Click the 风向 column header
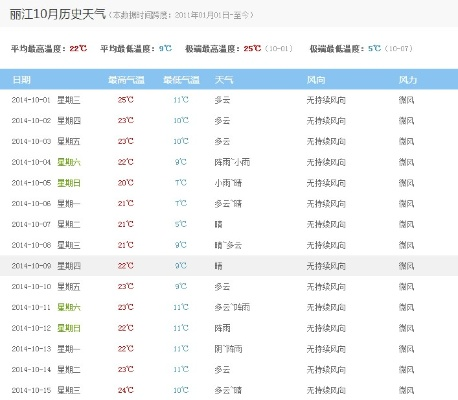The width and height of the screenshot is (458, 400). point(316,80)
